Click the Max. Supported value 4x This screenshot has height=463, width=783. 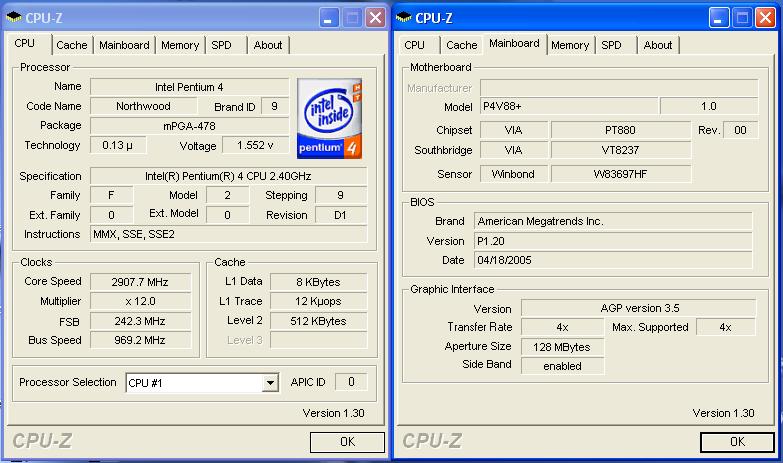pos(726,327)
